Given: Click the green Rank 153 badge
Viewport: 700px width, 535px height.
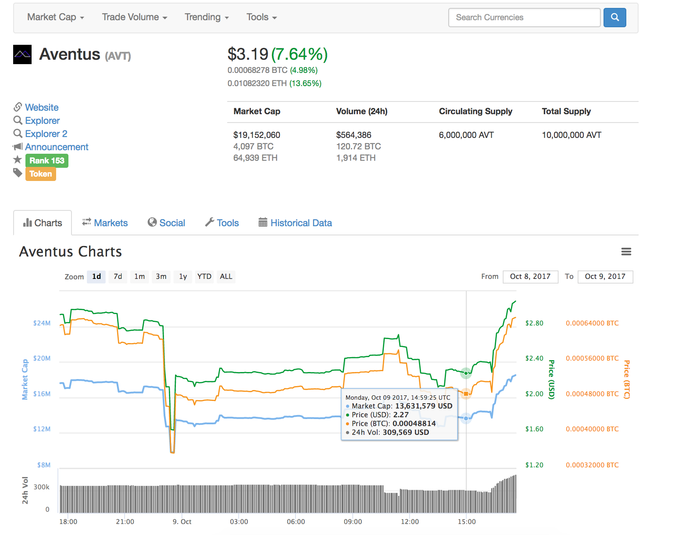Looking at the screenshot, I should (x=47, y=160).
